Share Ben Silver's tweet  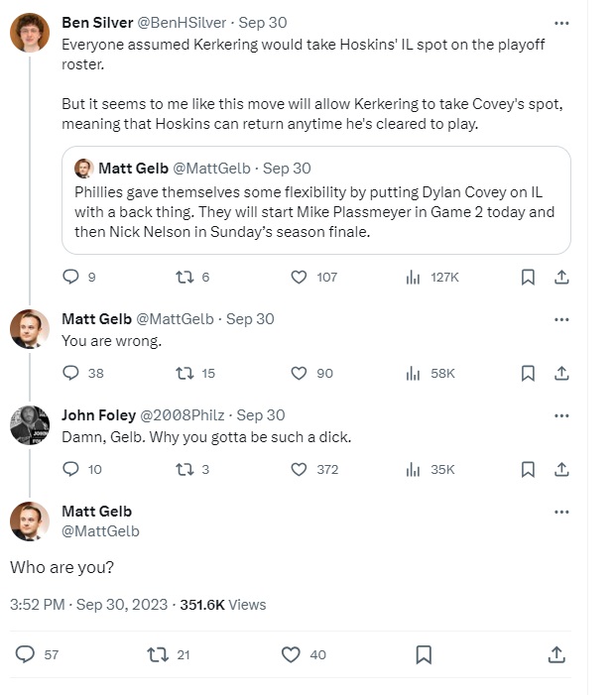pyautogui.click(x=560, y=278)
